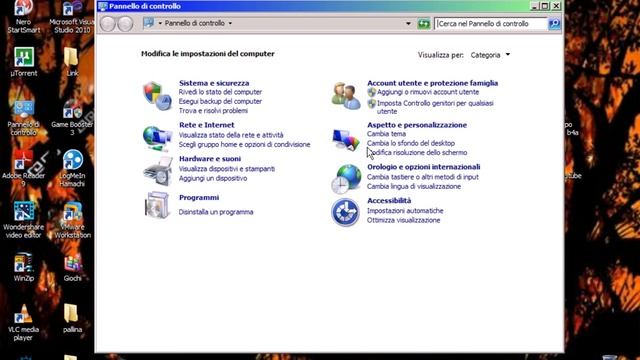Open Rete e Internet heading
Viewport: 640px width, 360px height.
pos(207,125)
